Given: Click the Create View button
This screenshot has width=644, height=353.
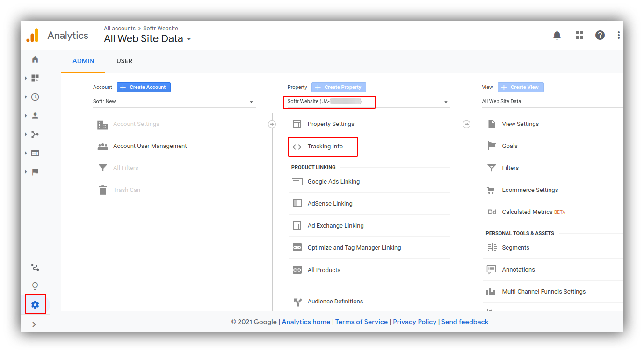Looking at the screenshot, I should tap(521, 87).
